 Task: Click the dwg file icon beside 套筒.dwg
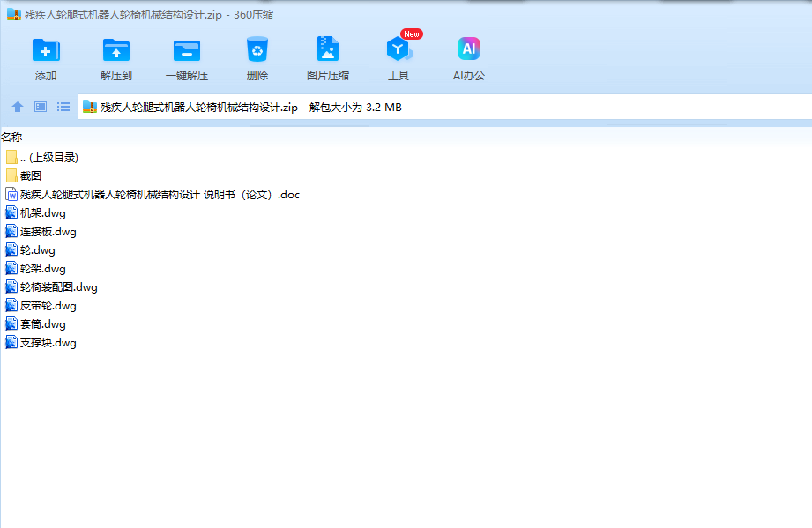tap(11, 324)
